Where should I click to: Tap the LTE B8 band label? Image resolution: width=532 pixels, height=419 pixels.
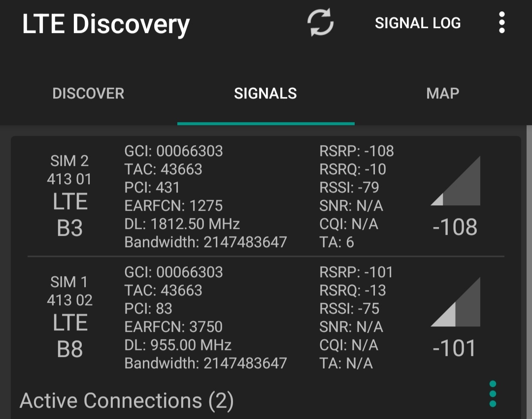point(70,336)
